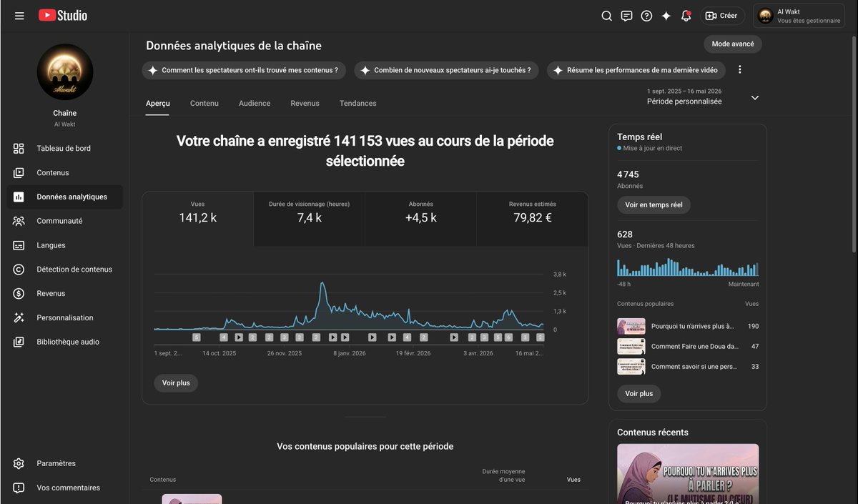This screenshot has width=858, height=504.
Task: Open the sparkle assistant icon in header
Action: click(666, 16)
